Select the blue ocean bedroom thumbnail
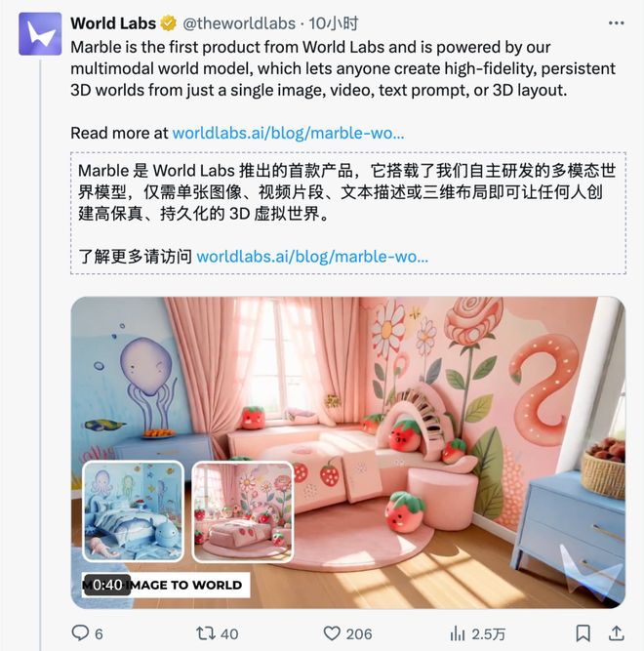 (134, 511)
